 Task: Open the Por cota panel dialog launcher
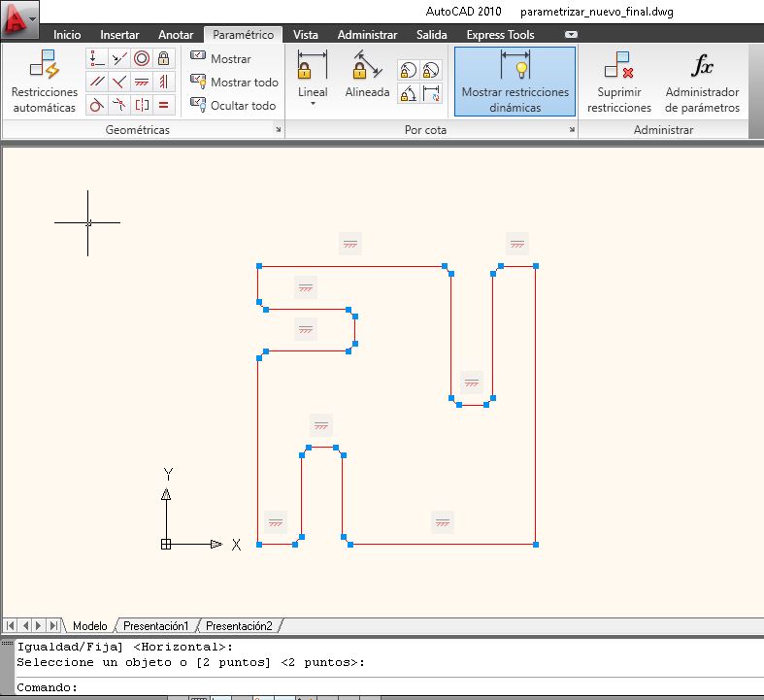[x=572, y=129]
